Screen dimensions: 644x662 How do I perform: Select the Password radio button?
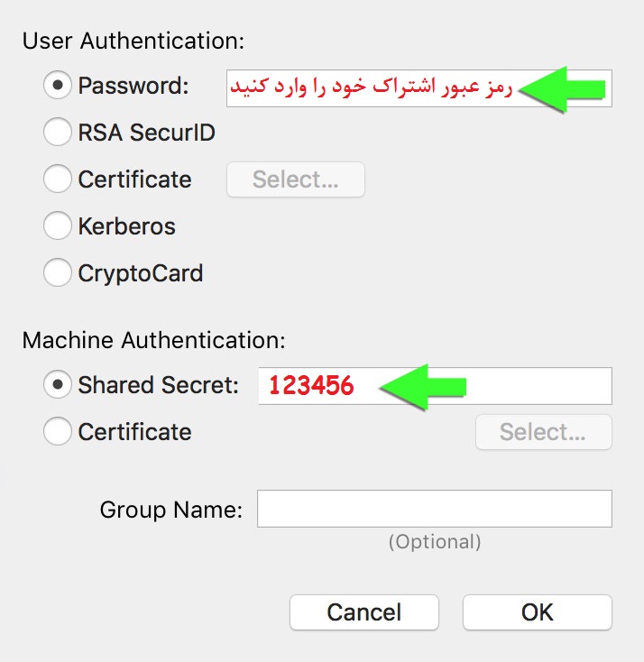[x=58, y=86]
